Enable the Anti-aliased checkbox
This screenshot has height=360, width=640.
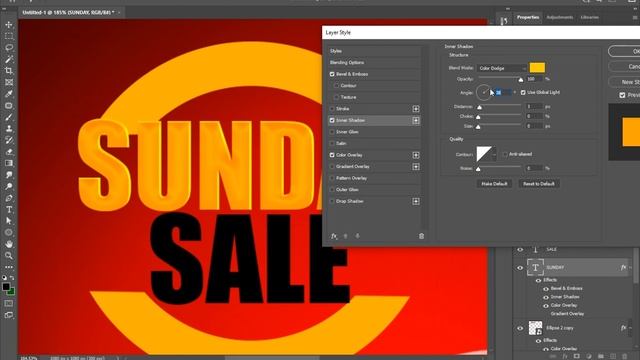point(505,154)
